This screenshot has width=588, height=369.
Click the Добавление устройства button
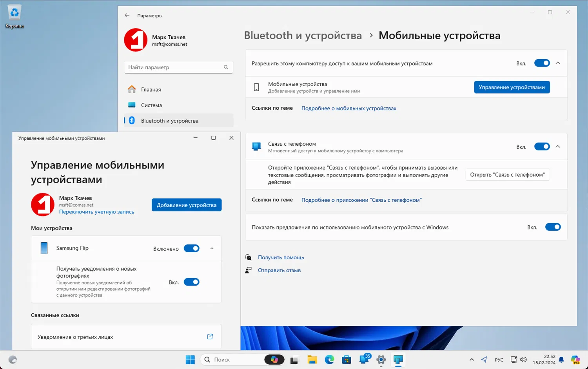tap(187, 205)
